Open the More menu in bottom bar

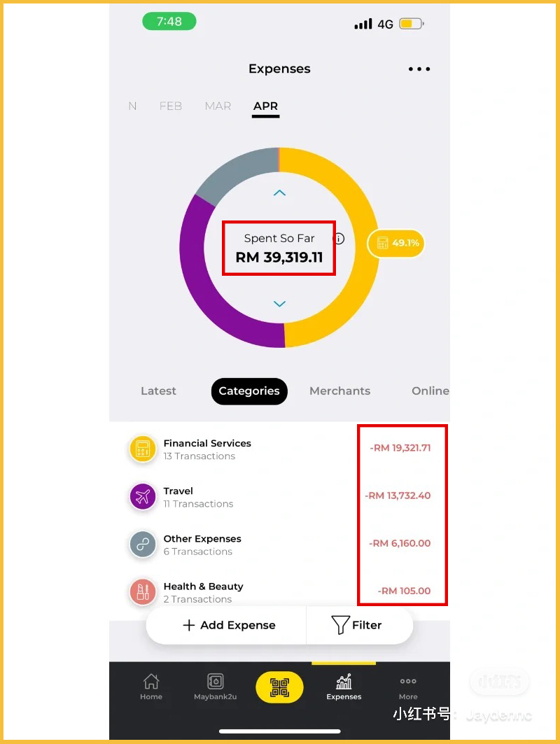click(x=408, y=686)
